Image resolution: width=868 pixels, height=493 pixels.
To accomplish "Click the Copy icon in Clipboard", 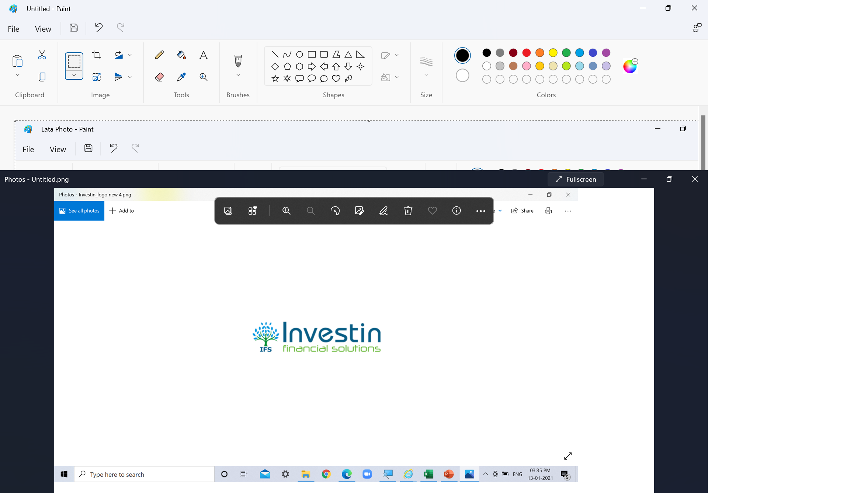I will click(42, 77).
